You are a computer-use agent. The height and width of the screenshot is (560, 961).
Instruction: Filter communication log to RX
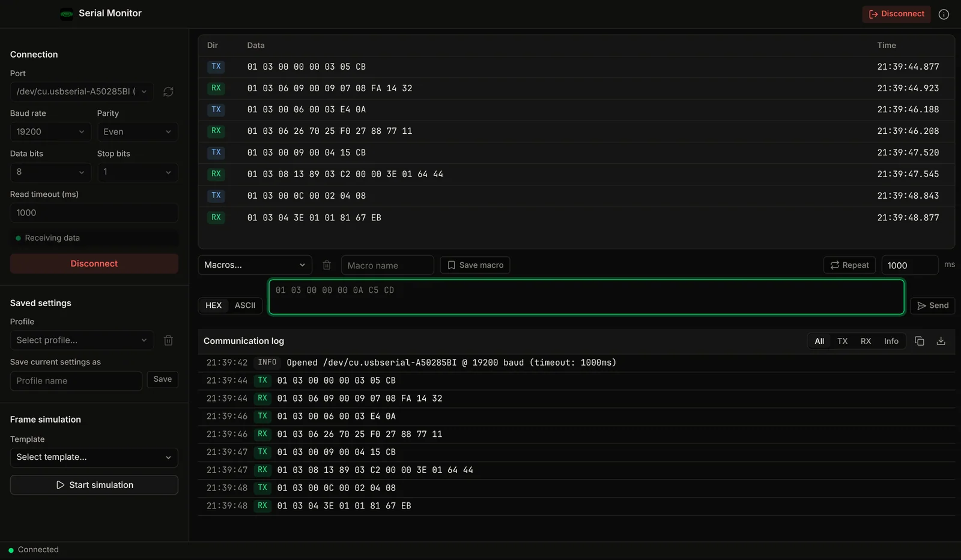point(866,341)
